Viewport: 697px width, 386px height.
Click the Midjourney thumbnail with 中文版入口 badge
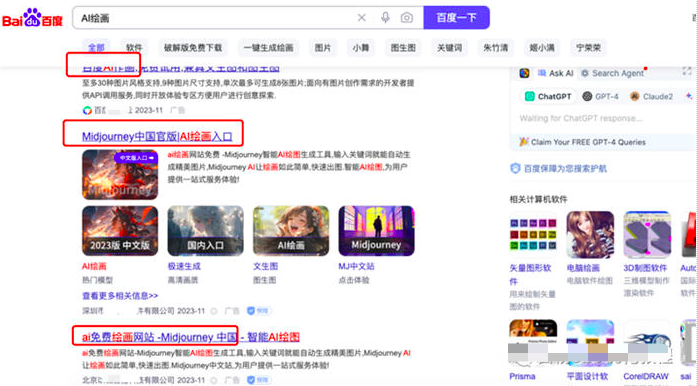(120, 174)
